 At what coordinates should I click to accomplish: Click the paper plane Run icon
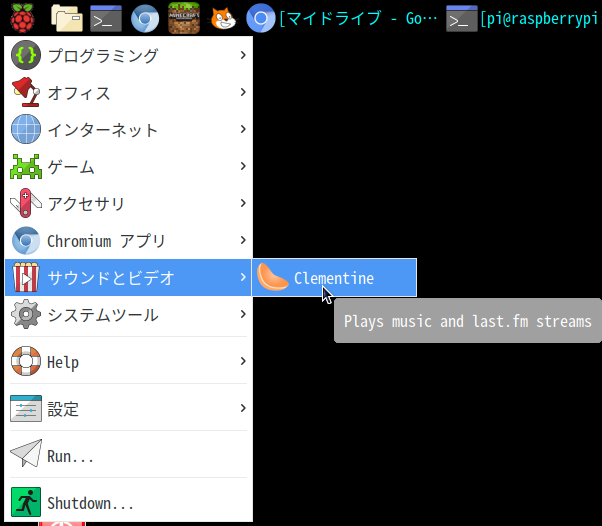(26, 453)
